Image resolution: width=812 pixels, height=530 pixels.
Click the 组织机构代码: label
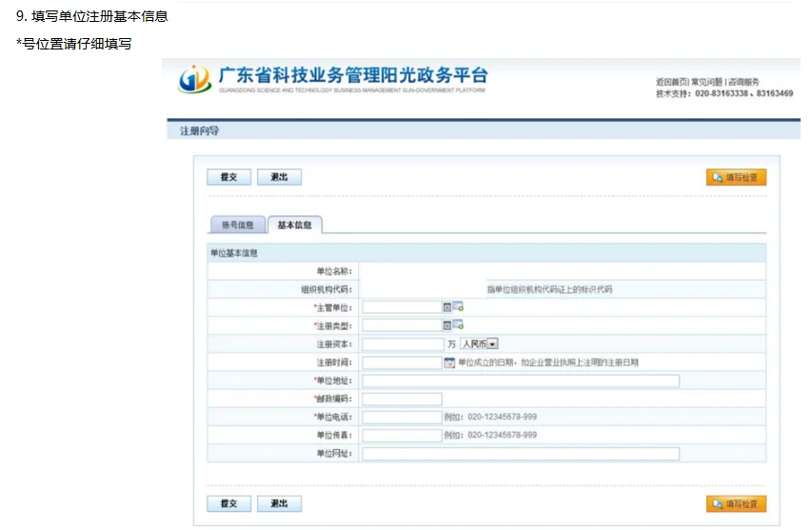click(327, 289)
